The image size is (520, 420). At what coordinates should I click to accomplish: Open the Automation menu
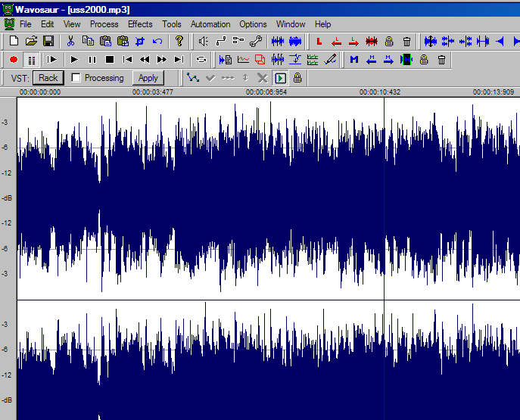click(x=210, y=24)
